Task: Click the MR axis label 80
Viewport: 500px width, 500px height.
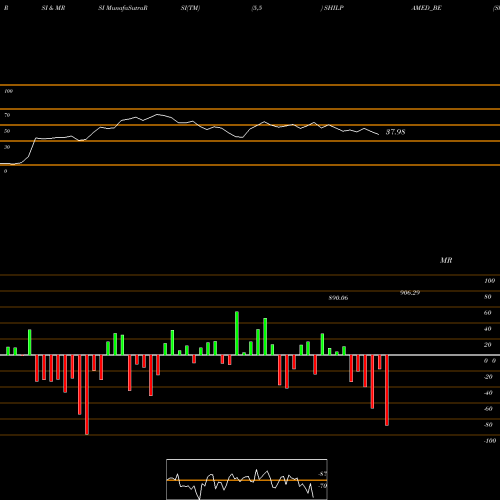Action: [487, 297]
